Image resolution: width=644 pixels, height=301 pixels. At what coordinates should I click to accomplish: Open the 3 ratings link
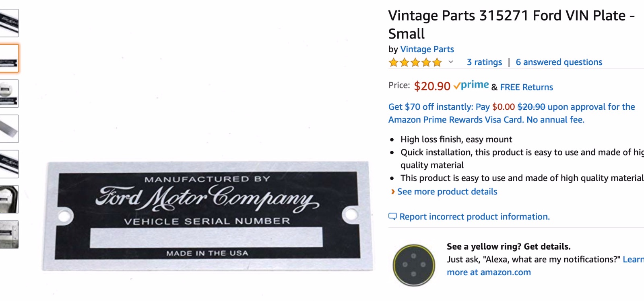click(484, 62)
